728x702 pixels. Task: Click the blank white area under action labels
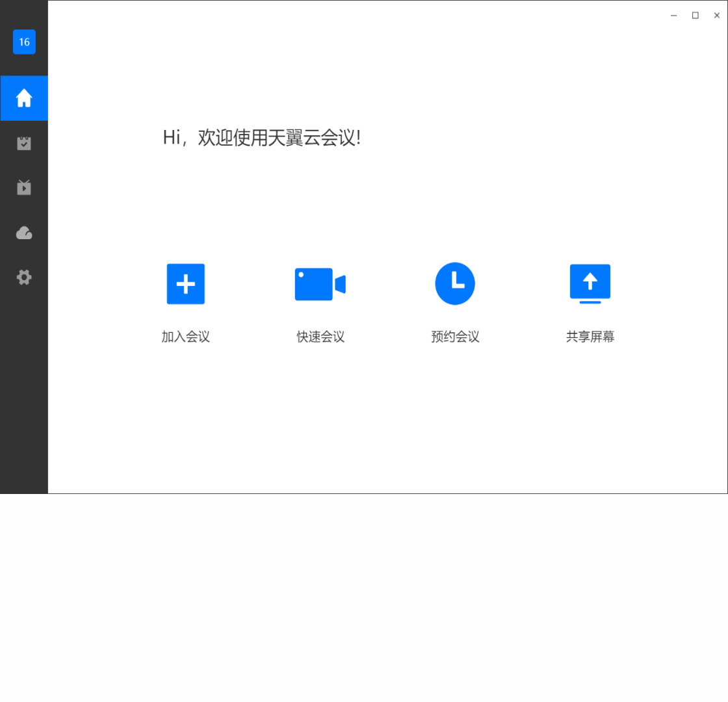pos(387,418)
